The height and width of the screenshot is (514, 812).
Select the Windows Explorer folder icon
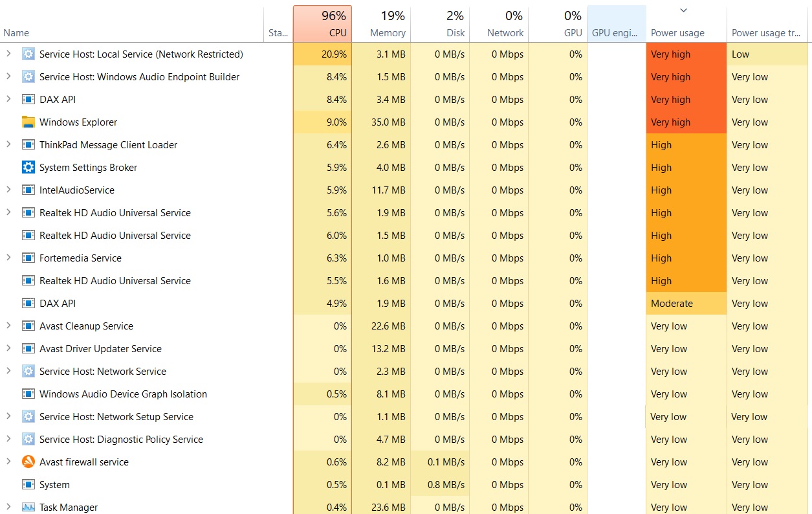click(28, 122)
